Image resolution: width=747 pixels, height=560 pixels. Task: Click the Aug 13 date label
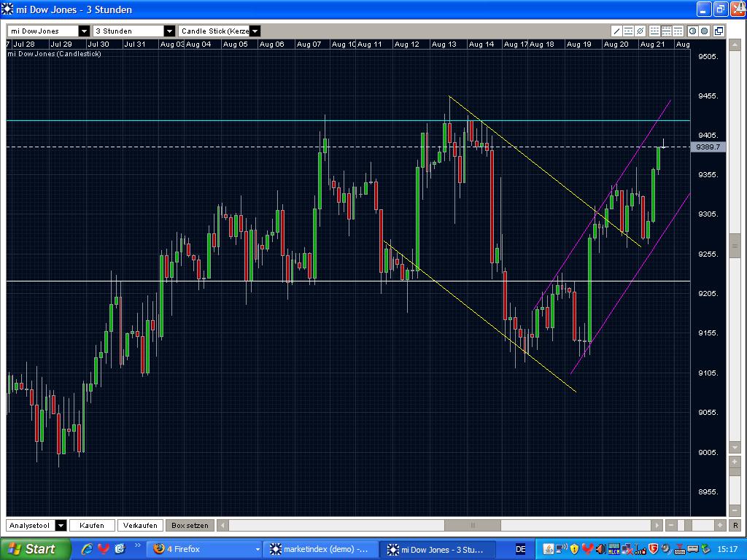click(x=444, y=44)
